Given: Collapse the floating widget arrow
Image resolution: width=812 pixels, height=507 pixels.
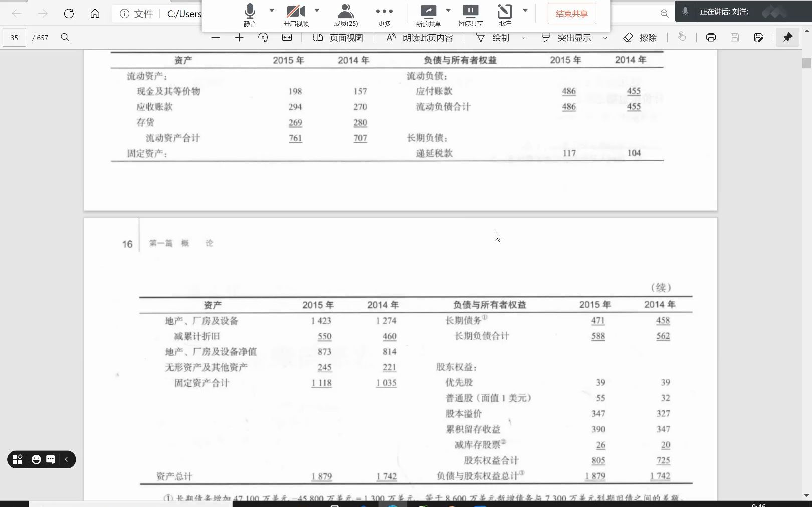Looking at the screenshot, I should click(x=66, y=459).
